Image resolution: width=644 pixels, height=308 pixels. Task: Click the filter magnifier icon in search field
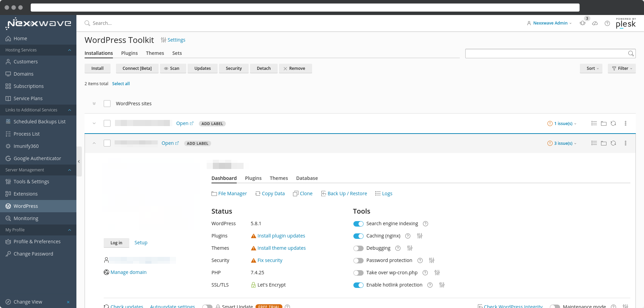pyautogui.click(x=631, y=53)
